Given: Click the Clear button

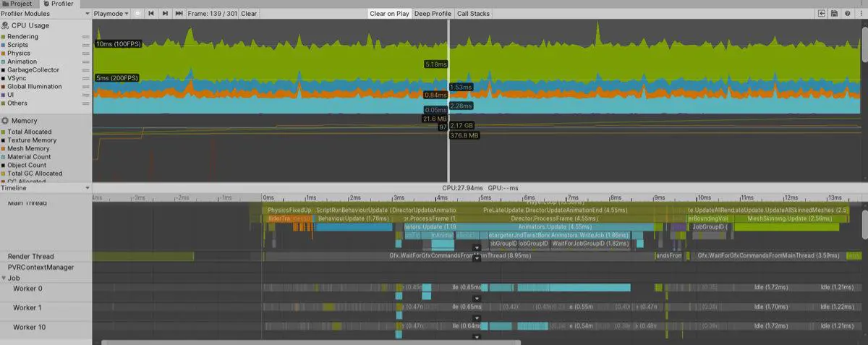Looking at the screenshot, I should click(248, 14).
